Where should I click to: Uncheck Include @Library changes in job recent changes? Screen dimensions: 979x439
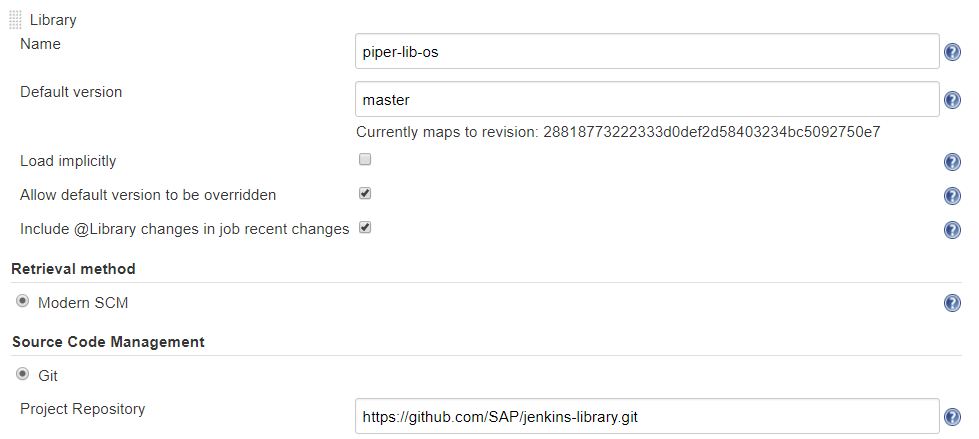tap(365, 227)
